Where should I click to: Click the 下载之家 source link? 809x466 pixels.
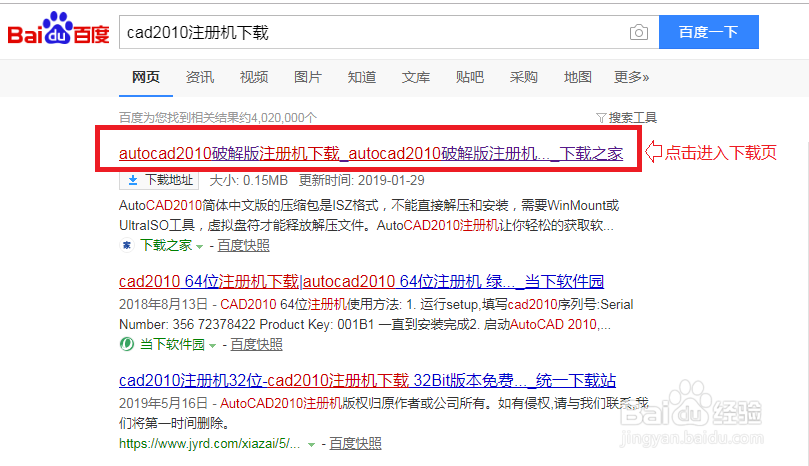point(166,245)
